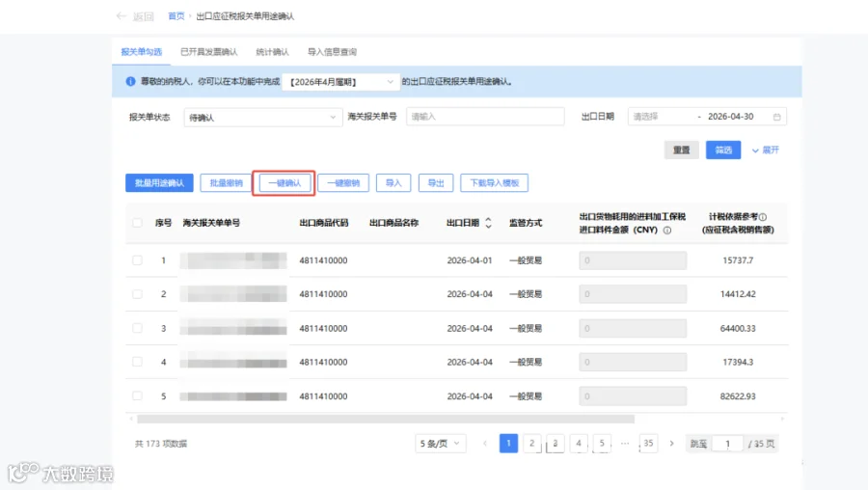Switch to the 导入信息查询 tab
Screen dimensions: 868x490
[332, 52]
